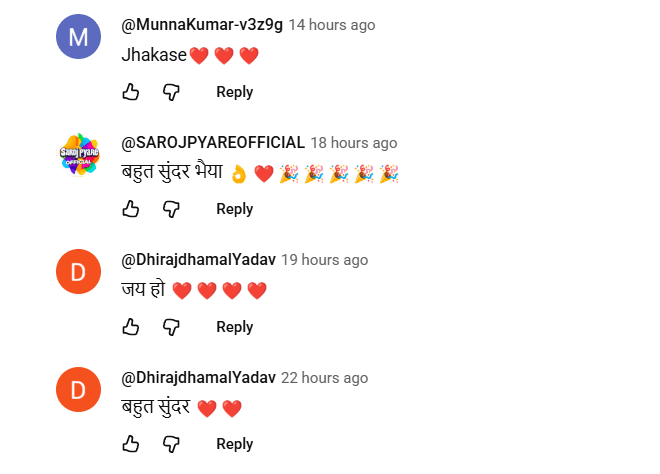Image resolution: width=660 pixels, height=474 pixels.
Task: Dislike SAROJPYAREOFFICIAL's comment
Action: point(171,209)
